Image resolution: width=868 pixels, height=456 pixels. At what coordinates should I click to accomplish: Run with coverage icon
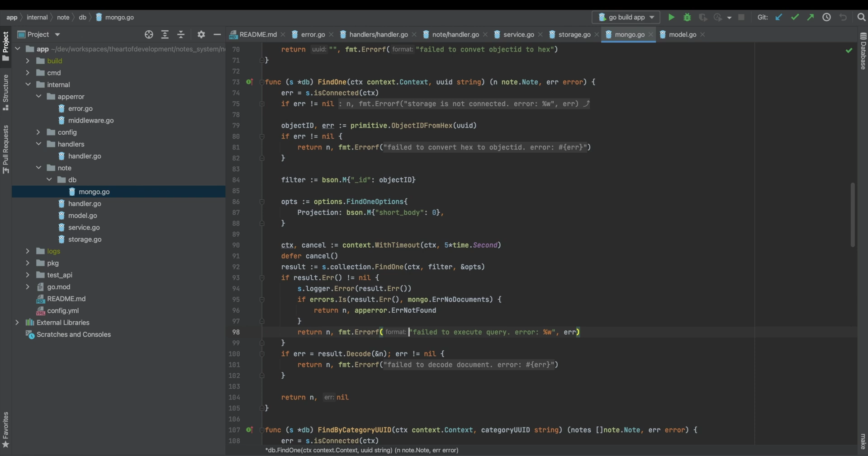702,17
